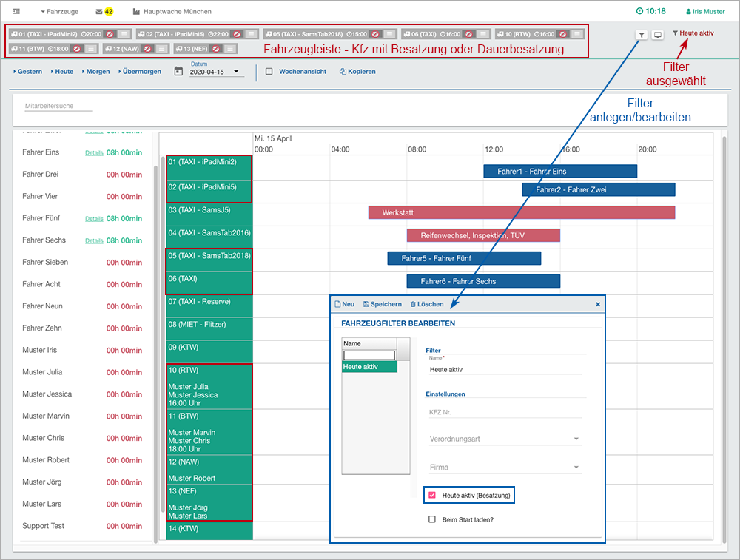Click the Löschen trash icon in dialog
This screenshot has width=740, height=560.
(413, 304)
